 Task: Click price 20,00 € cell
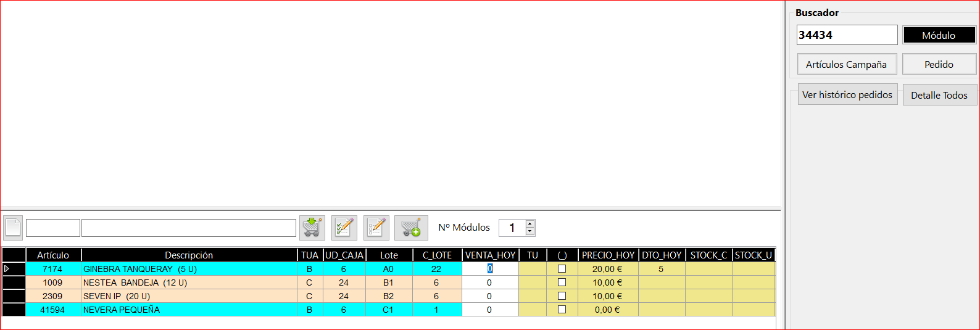point(608,269)
